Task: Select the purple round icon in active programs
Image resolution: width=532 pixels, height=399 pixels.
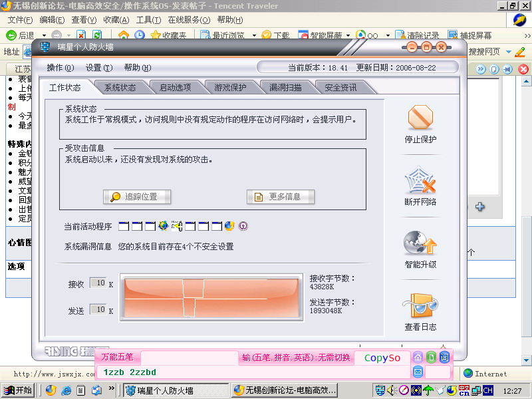Action: [243, 226]
